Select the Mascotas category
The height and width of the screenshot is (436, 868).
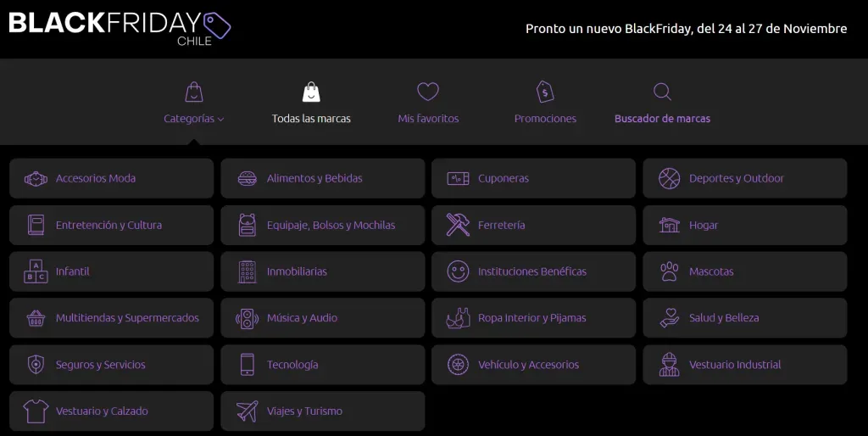pos(745,271)
